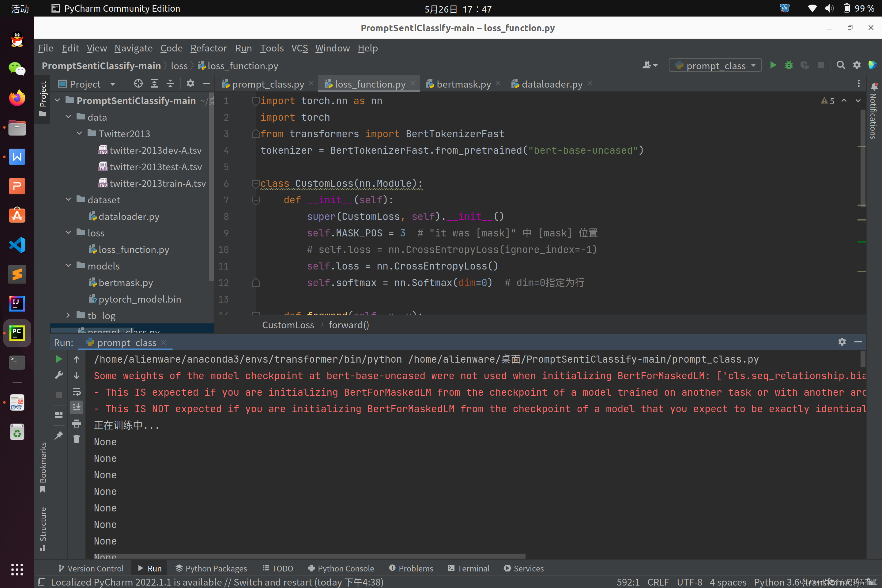Collapse the data folder

point(68,117)
